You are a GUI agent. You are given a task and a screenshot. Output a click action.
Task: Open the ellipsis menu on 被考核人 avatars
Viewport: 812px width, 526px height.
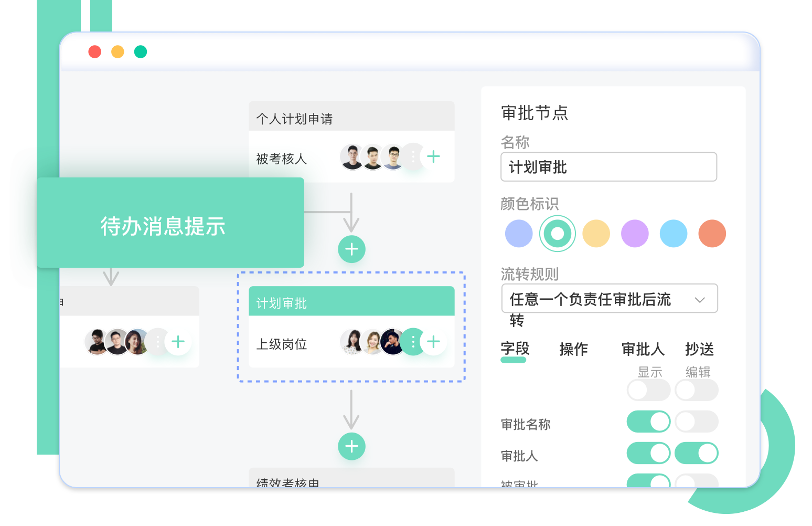pyautogui.click(x=412, y=157)
